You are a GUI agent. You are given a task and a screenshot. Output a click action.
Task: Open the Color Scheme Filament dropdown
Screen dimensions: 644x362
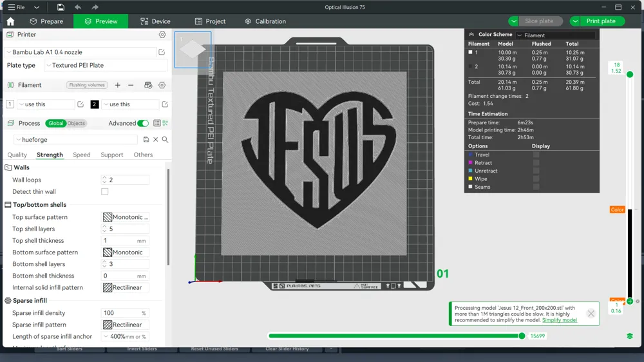pyautogui.click(x=555, y=35)
